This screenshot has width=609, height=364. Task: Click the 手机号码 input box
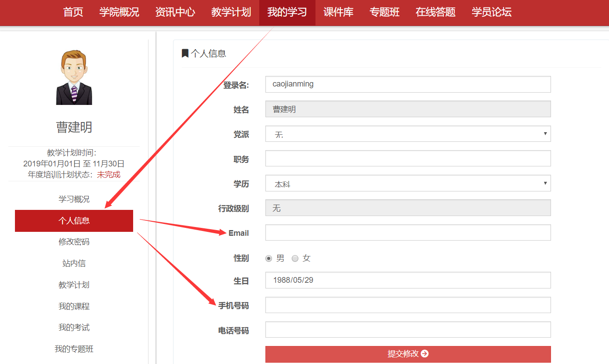tap(408, 305)
